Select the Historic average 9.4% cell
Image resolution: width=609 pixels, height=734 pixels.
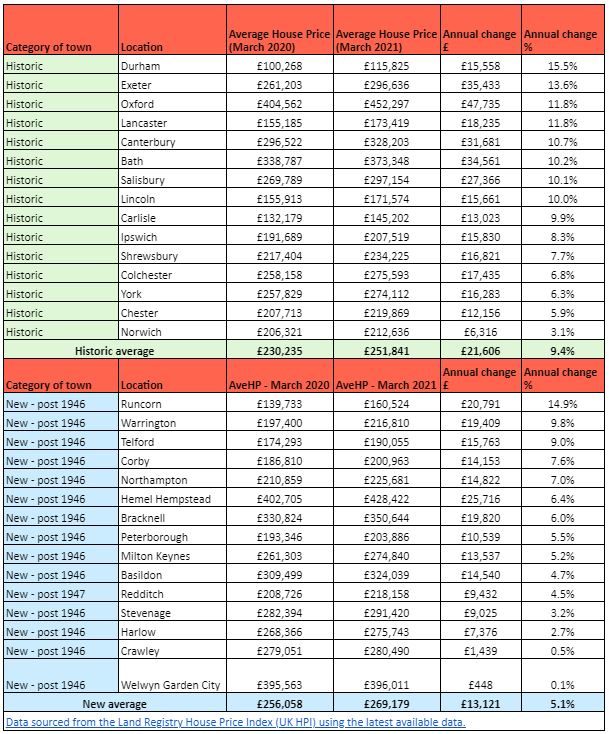[x=563, y=350]
